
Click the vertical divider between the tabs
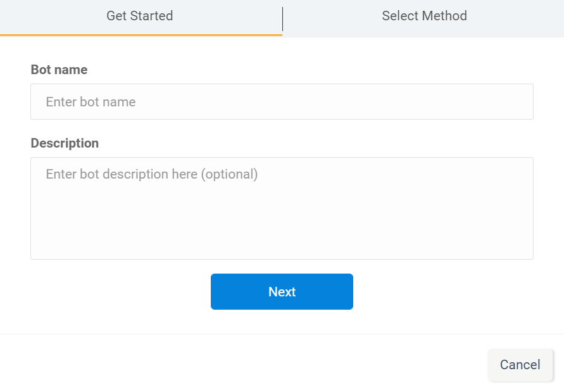click(282, 19)
